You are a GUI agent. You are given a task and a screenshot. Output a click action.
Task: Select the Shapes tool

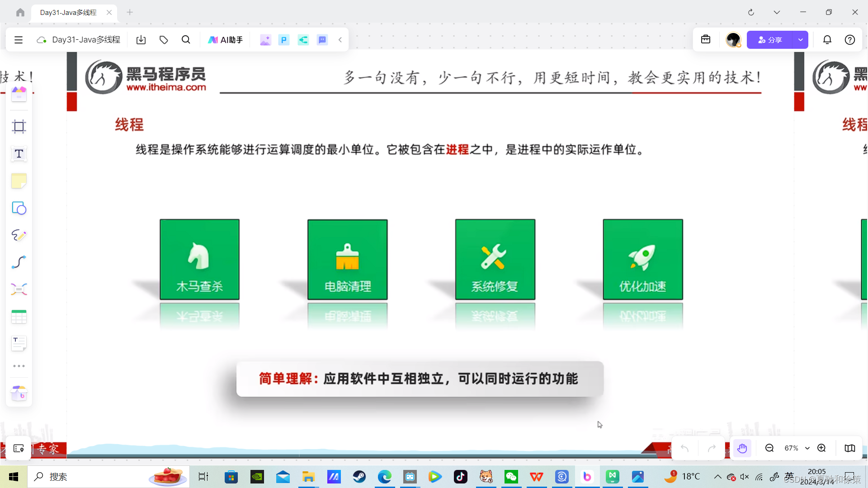coord(19,208)
